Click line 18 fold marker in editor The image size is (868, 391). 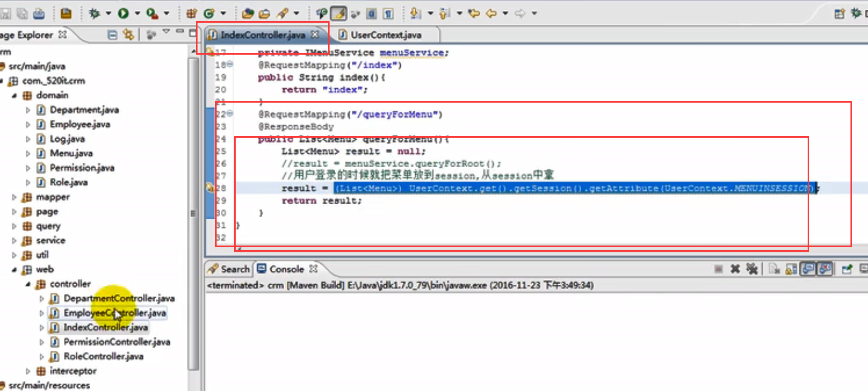pos(230,64)
